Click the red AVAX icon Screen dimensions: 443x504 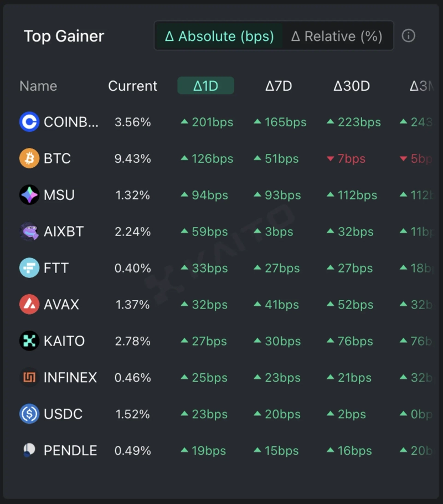[x=29, y=305]
